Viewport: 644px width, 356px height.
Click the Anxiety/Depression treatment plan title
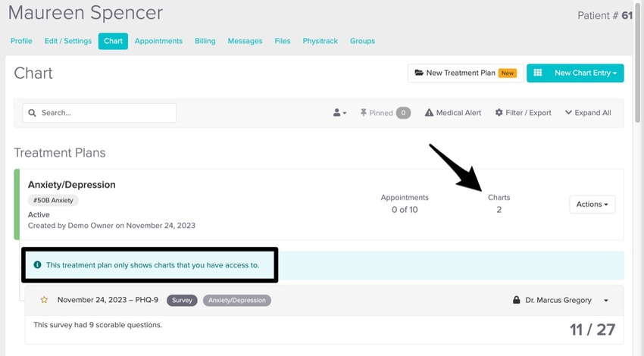pyautogui.click(x=71, y=185)
